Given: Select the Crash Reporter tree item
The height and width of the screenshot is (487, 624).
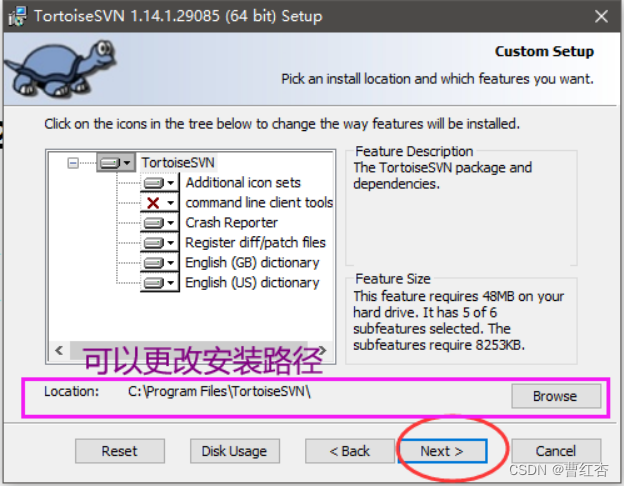Looking at the screenshot, I should click(x=232, y=222).
